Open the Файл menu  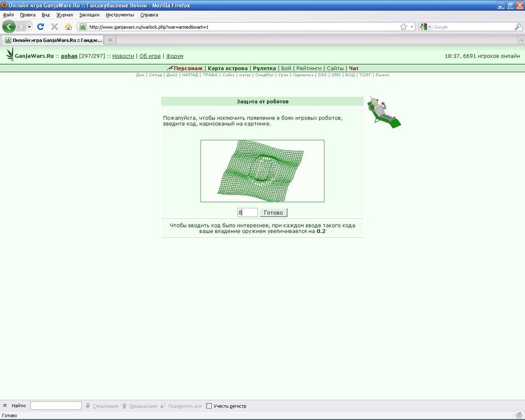(8, 15)
